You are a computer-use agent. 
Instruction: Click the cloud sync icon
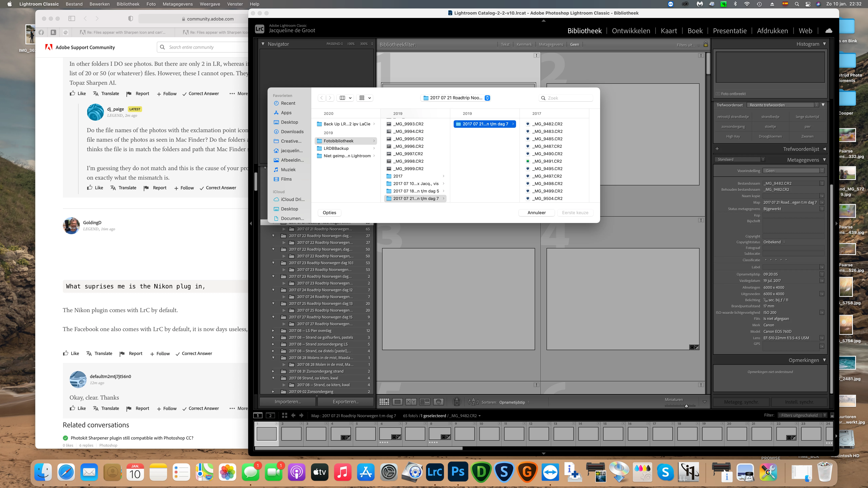coord(828,31)
